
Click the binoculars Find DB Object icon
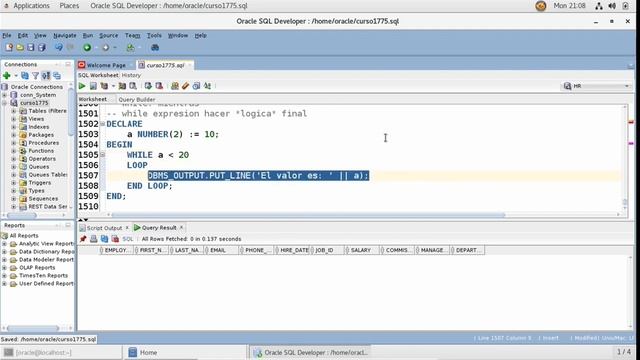point(155,47)
